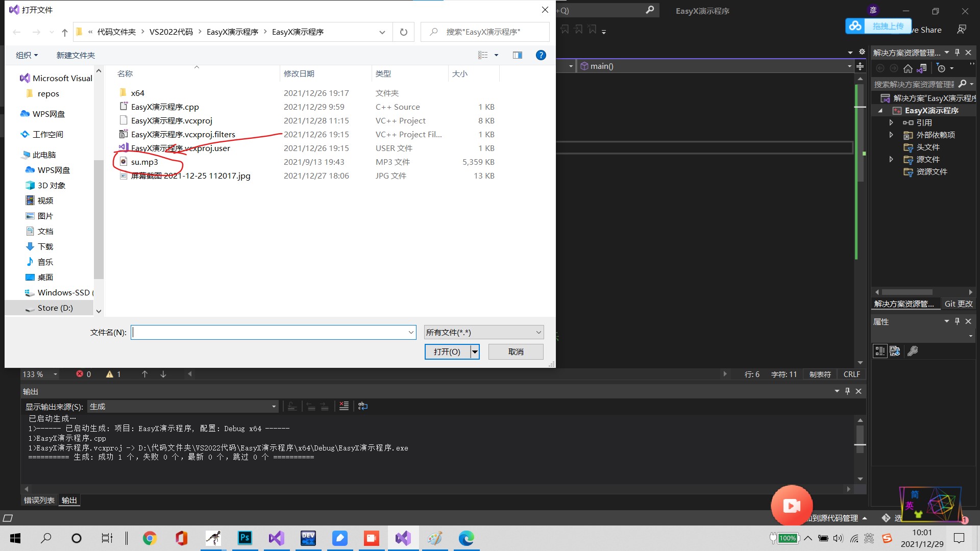Click the help icon in file dialog
The height and width of the screenshot is (551, 980).
(x=541, y=55)
